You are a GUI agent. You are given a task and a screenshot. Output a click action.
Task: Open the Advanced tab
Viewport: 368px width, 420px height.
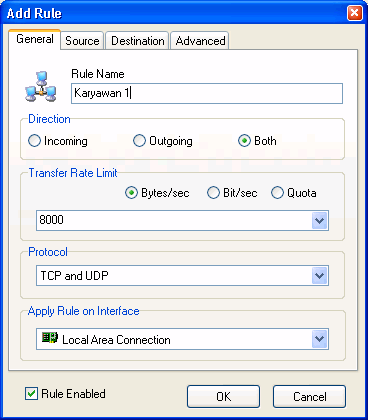pos(200,41)
